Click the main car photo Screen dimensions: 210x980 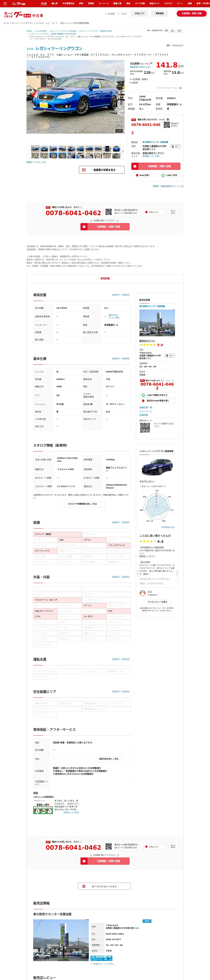point(75,97)
